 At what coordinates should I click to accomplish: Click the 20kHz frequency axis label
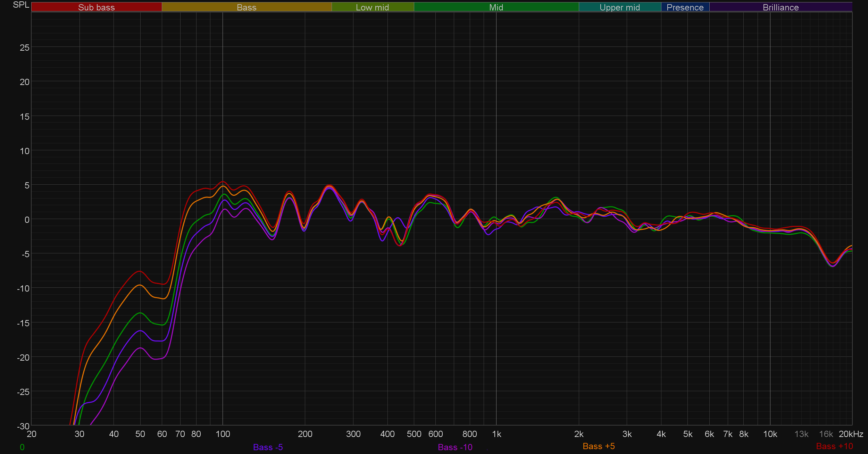point(851,434)
